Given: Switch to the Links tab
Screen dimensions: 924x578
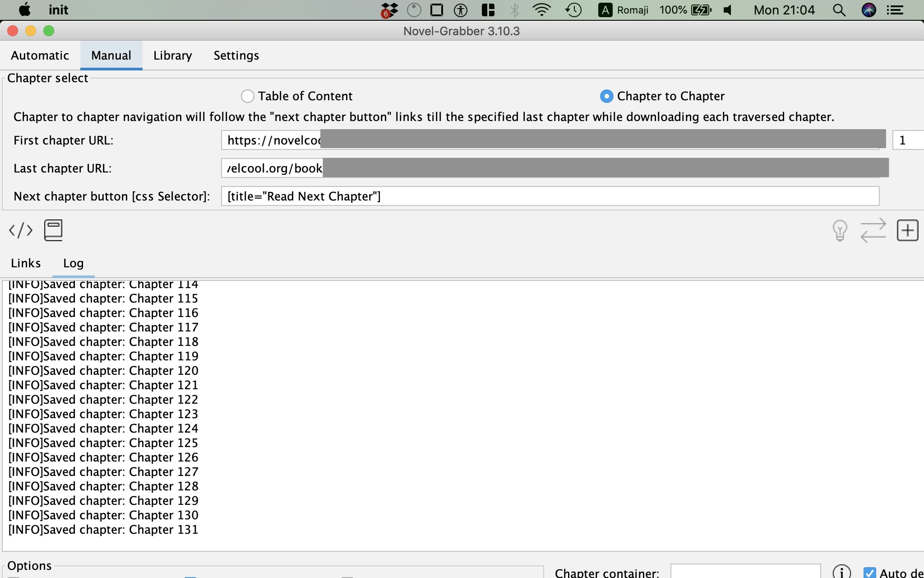Looking at the screenshot, I should click(25, 263).
